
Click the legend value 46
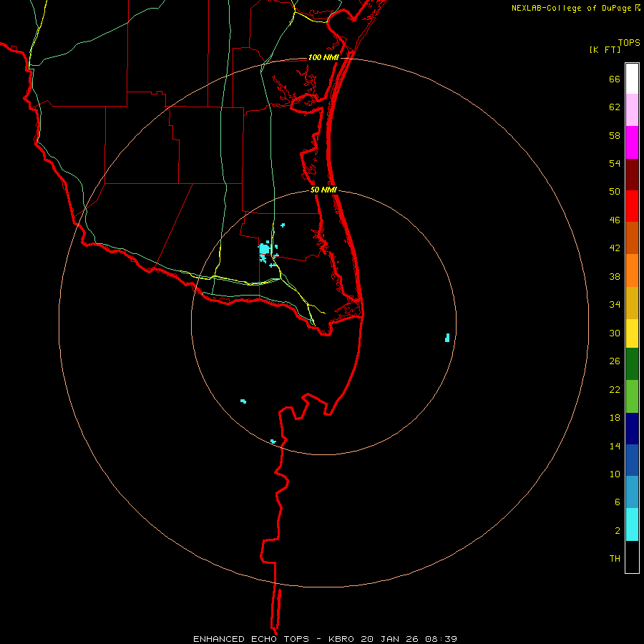pyautogui.click(x=615, y=220)
